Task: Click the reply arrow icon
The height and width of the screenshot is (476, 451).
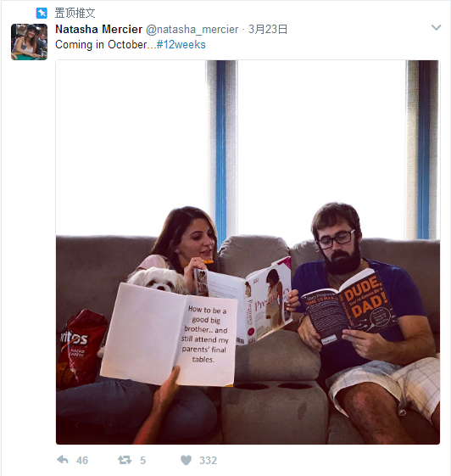Action: click(x=63, y=460)
